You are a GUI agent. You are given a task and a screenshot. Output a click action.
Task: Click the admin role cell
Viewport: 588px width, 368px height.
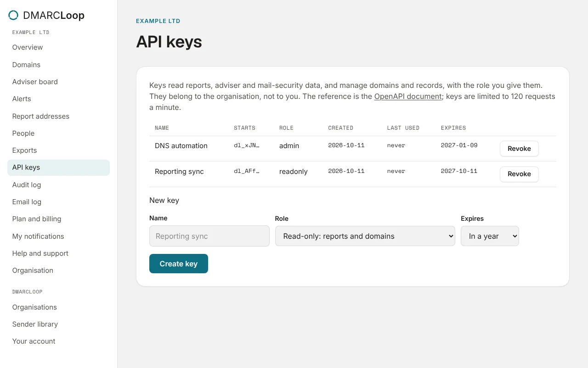(x=289, y=146)
